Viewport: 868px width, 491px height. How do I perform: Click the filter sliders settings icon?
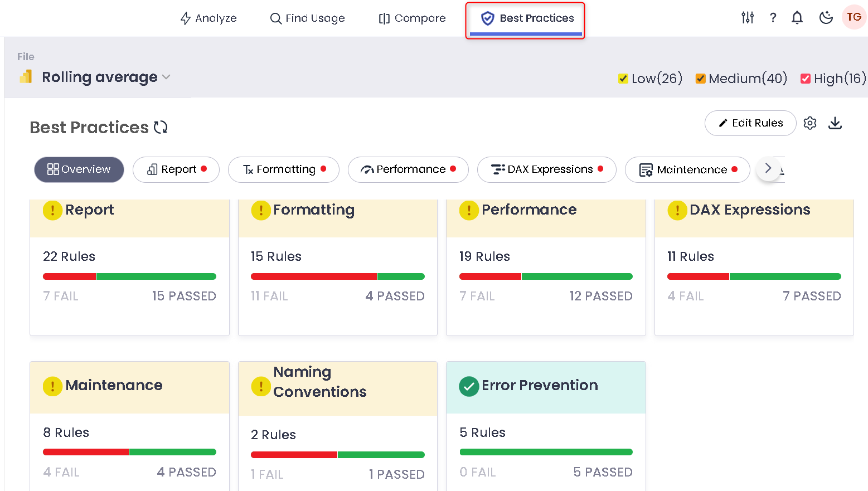748,18
